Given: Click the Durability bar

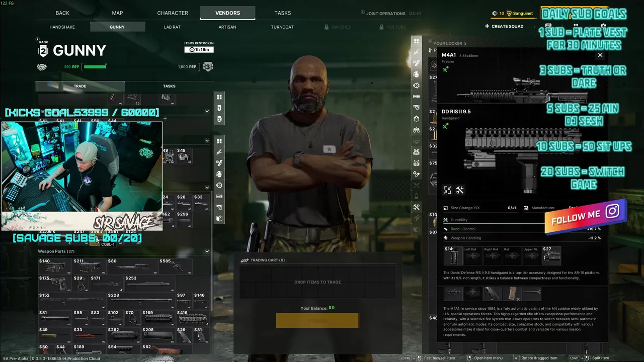Looking at the screenshot, I should point(522,220).
